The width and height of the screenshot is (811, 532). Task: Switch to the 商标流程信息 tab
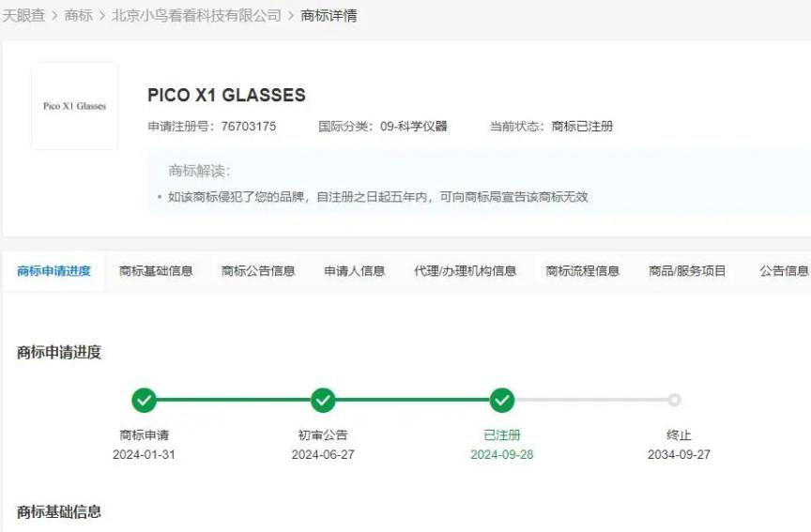click(582, 271)
